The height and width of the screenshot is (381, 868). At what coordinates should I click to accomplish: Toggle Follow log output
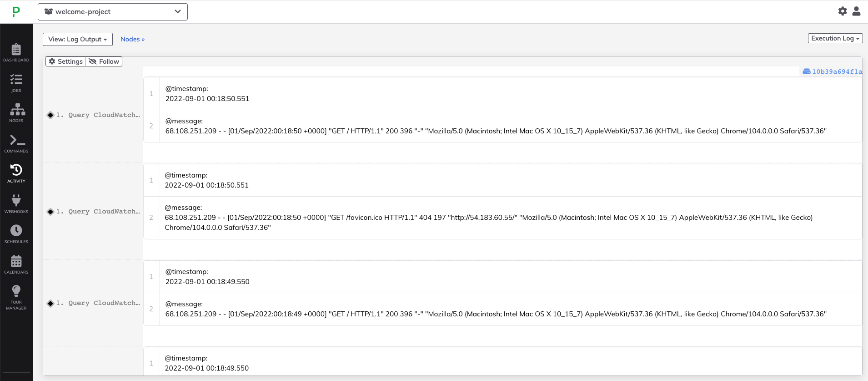coord(104,61)
